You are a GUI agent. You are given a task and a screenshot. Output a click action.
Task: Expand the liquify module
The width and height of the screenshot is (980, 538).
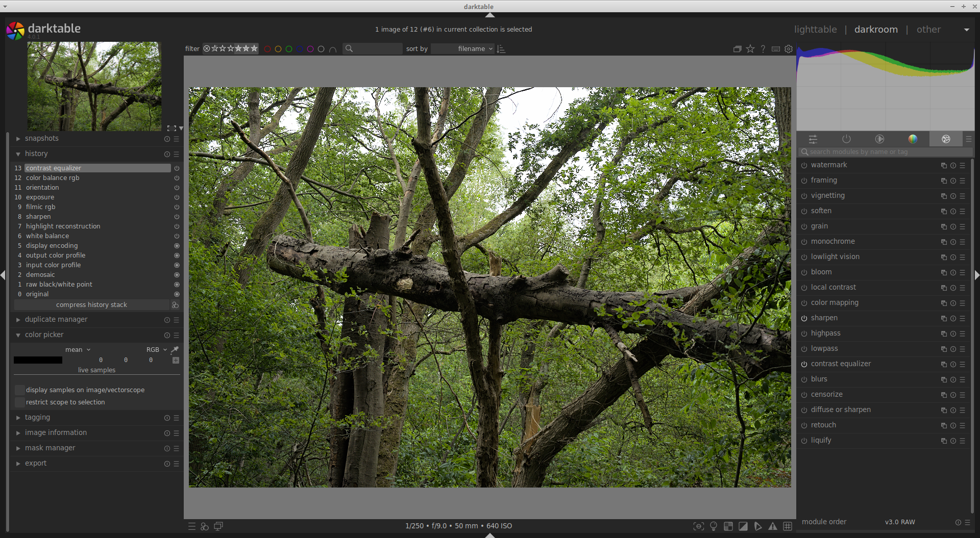821,441
